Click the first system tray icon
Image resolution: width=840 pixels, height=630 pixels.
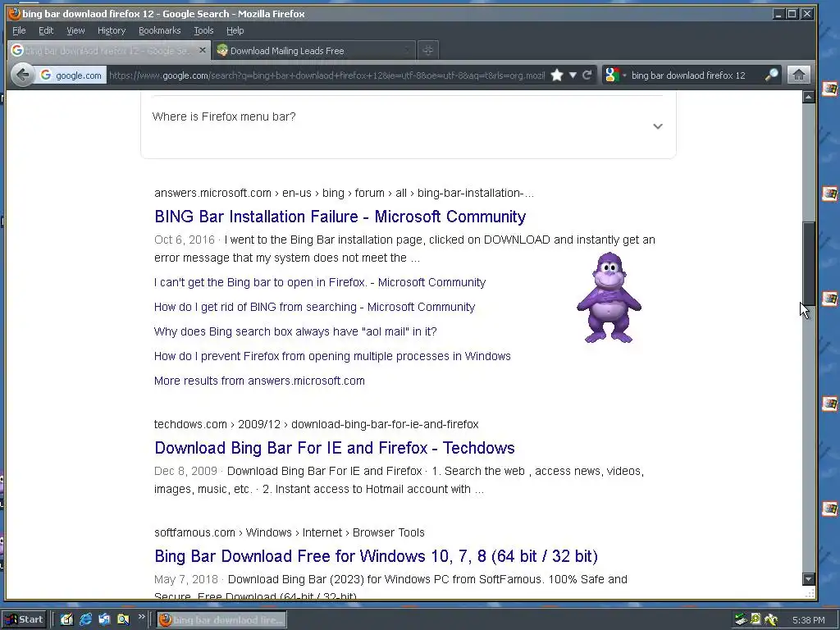tap(741, 620)
